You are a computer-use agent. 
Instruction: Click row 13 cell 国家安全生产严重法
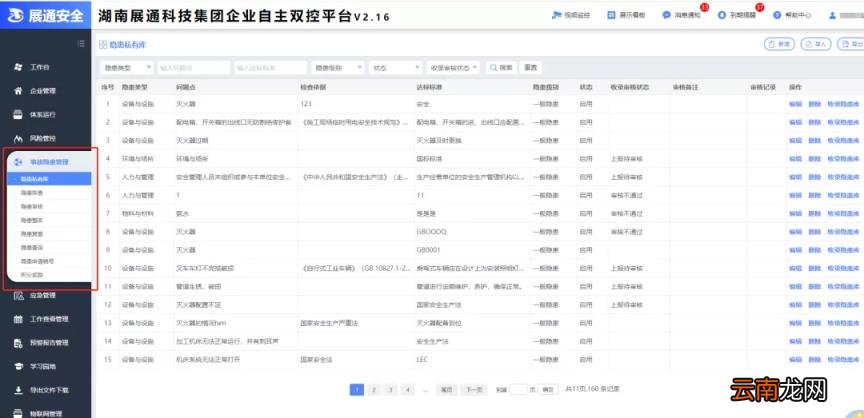[x=329, y=323]
